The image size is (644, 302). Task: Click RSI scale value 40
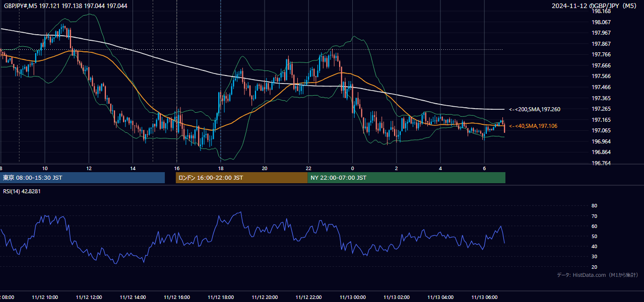coord(594,246)
